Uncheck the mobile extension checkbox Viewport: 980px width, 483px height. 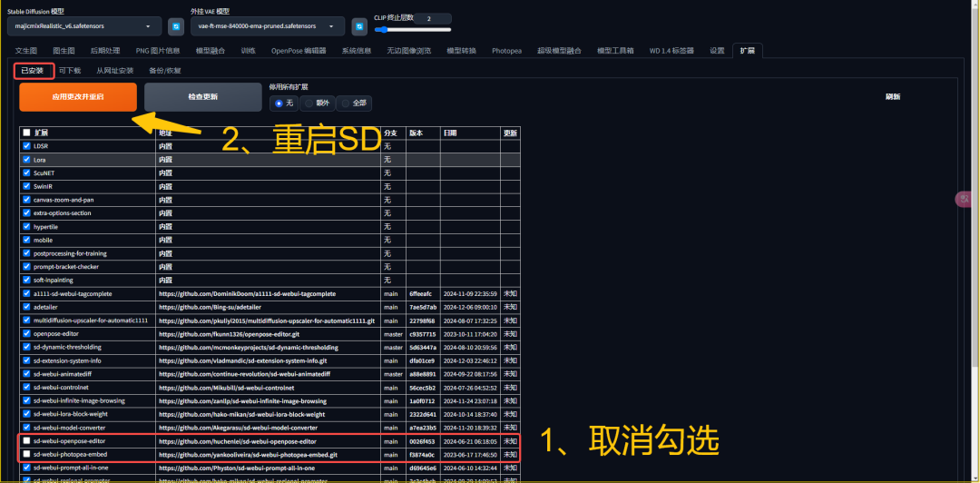pyautogui.click(x=26, y=241)
